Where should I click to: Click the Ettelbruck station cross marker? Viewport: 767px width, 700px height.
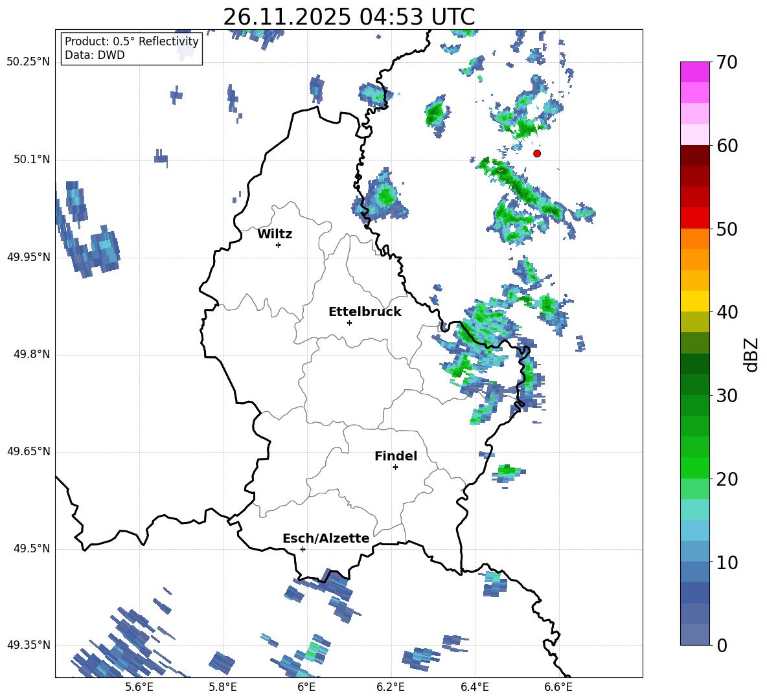[x=349, y=322]
